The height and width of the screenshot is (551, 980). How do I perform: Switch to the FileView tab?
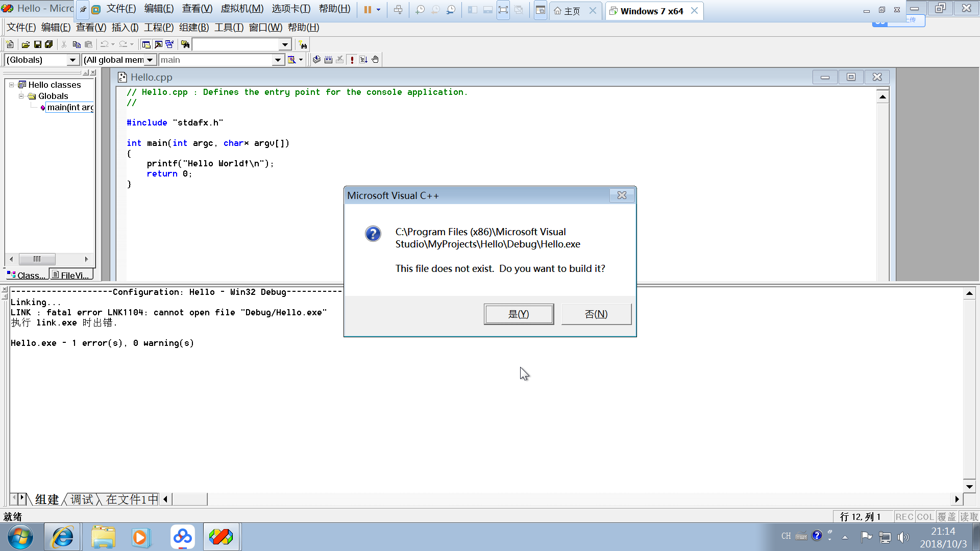[x=71, y=275]
